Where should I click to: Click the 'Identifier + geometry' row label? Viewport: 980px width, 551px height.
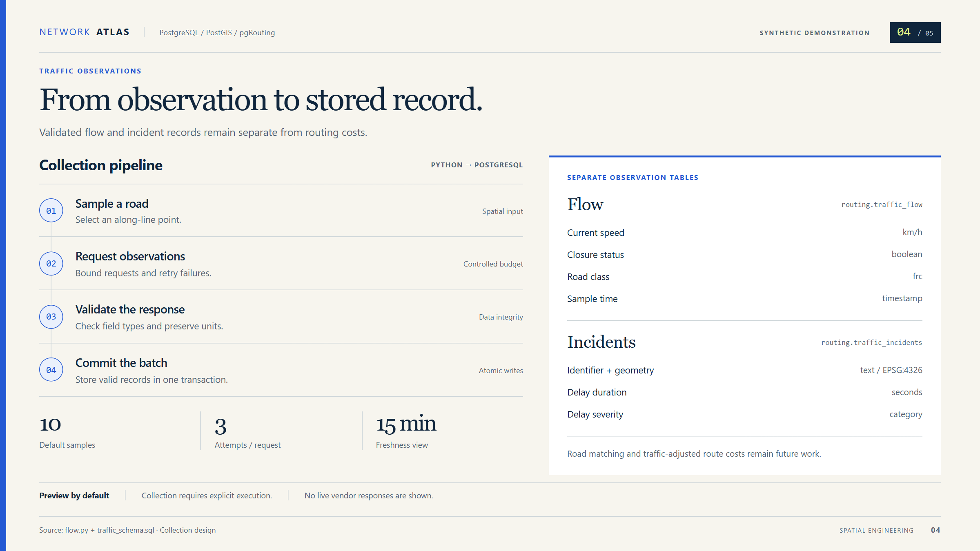pyautogui.click(x=610, y=370)
